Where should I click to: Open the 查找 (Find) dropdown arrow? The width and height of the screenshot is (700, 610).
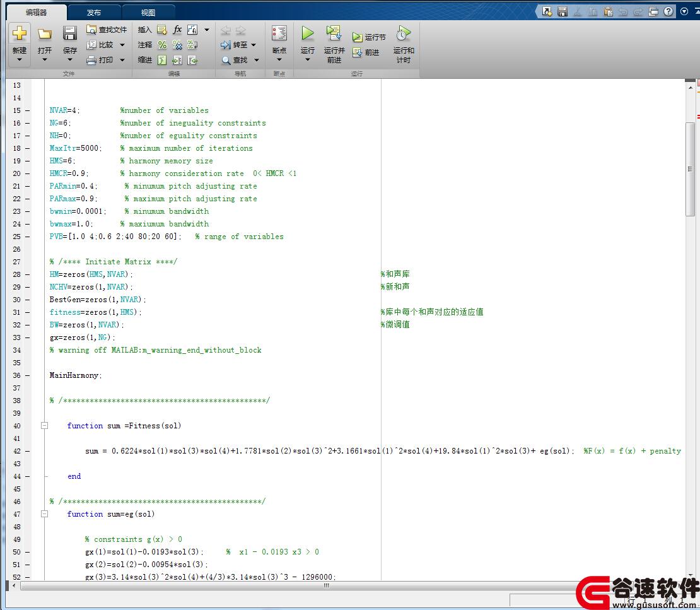[x=257, y=60]
